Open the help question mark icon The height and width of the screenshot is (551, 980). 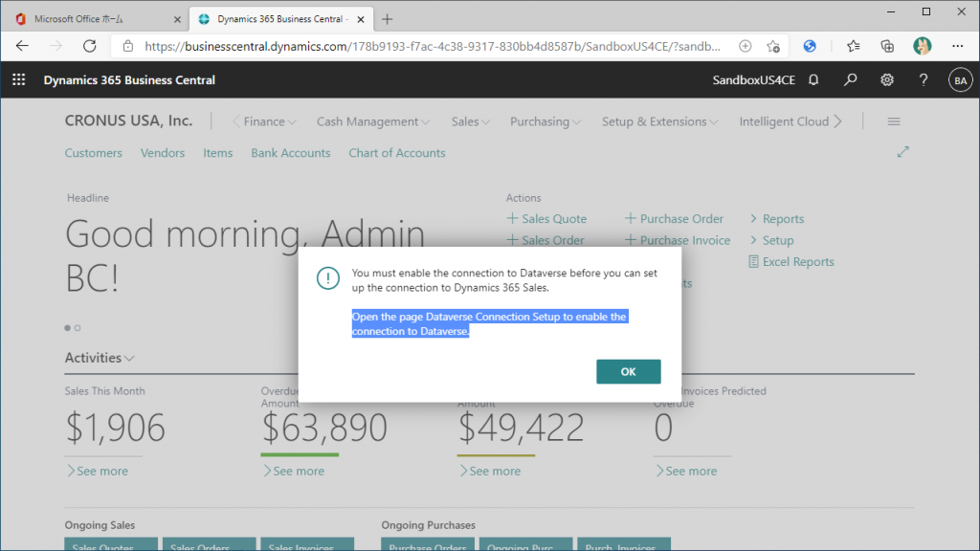pyautogui.click(x=924, y=80)
